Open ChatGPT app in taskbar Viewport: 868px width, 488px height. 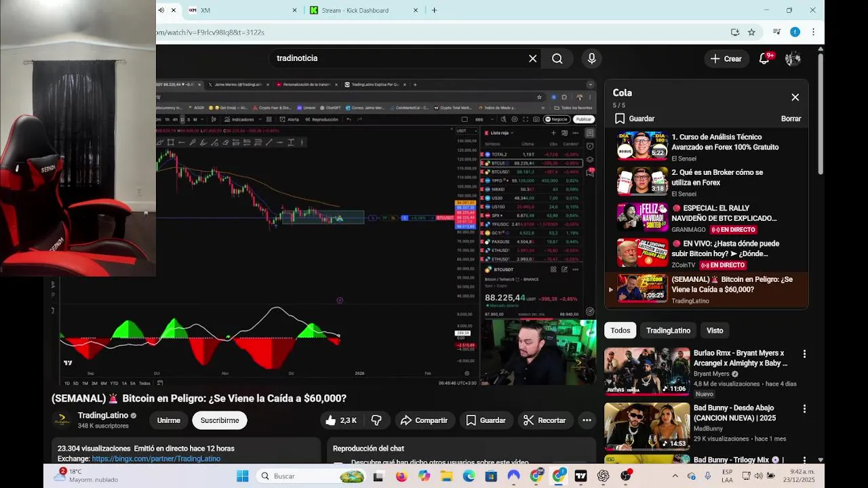603,476
